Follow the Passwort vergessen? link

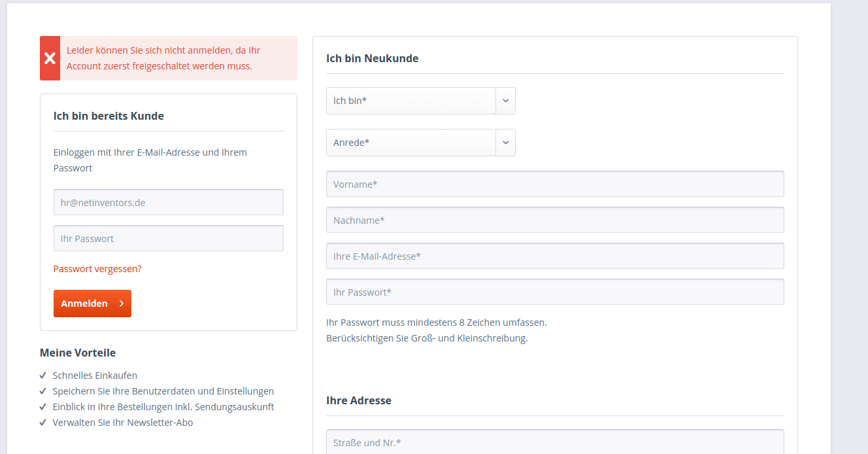pos(97,269)
